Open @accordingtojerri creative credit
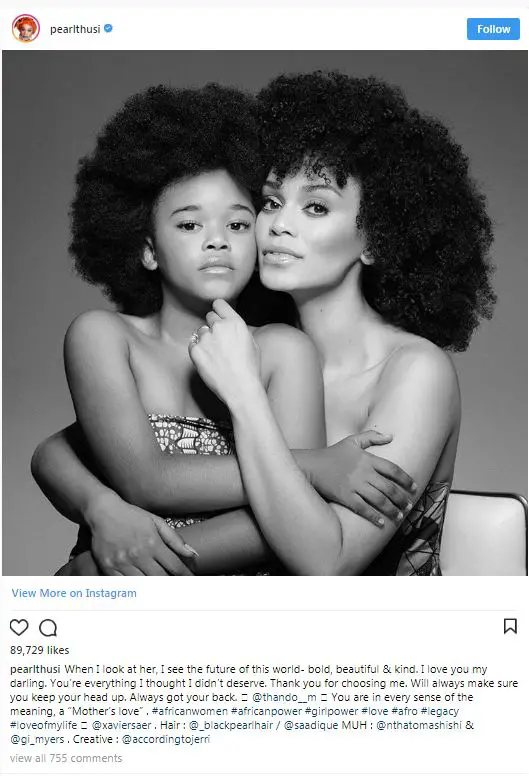This screenshot has width=529, height=776. pos(166,739)
